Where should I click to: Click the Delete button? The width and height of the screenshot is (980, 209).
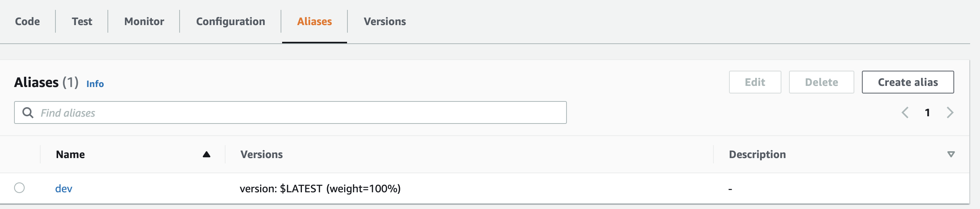coord(821,82)
